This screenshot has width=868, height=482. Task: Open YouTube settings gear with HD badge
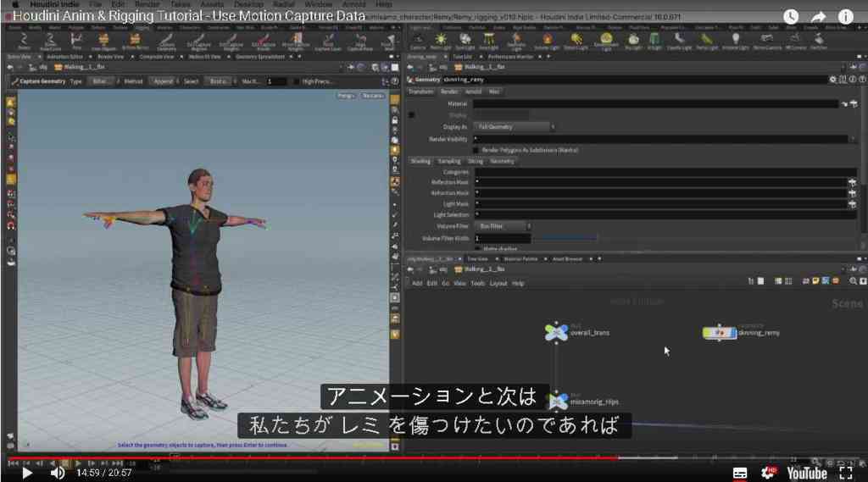coord(768,473)
